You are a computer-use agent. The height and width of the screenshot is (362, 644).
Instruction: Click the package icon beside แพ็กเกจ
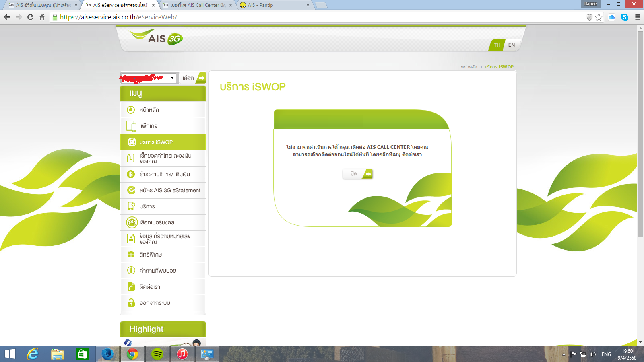[131, 126]
